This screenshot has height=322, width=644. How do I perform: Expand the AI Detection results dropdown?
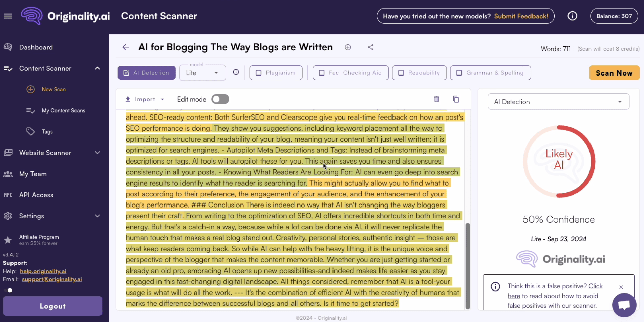coord(558,102)
